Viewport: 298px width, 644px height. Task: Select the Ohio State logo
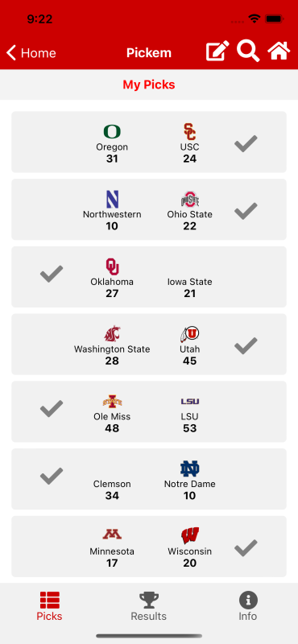[x=190, y=199]
